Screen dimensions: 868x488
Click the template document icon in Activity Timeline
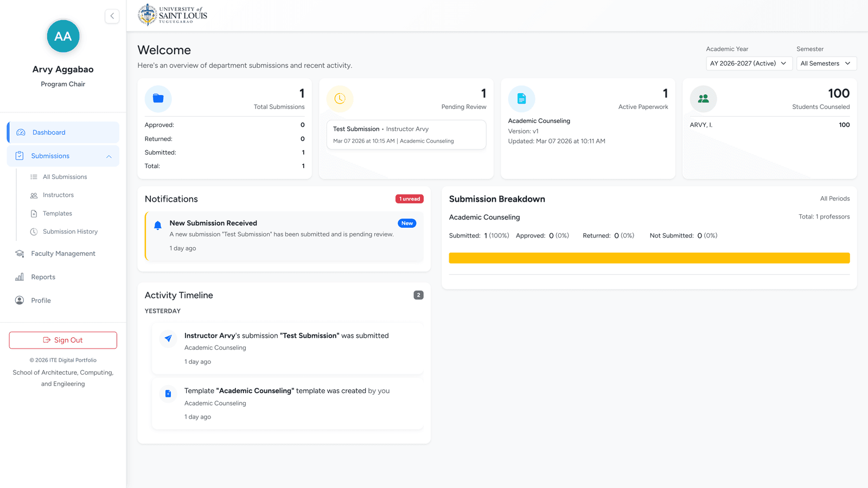(x=168, y=394)
